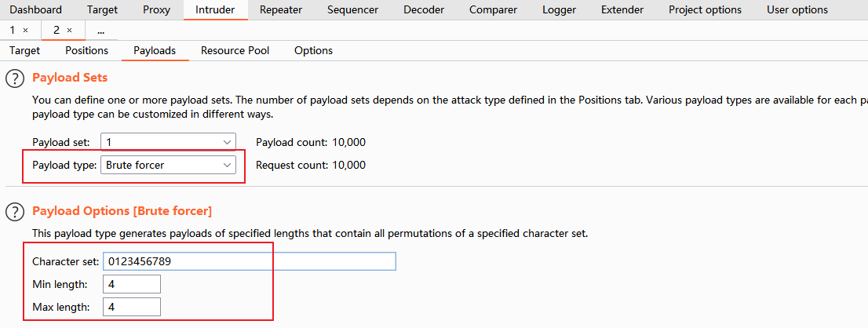Open Payload Sets help icon
The height and width of the screenshot is (328, 868).
click(15, 78)
